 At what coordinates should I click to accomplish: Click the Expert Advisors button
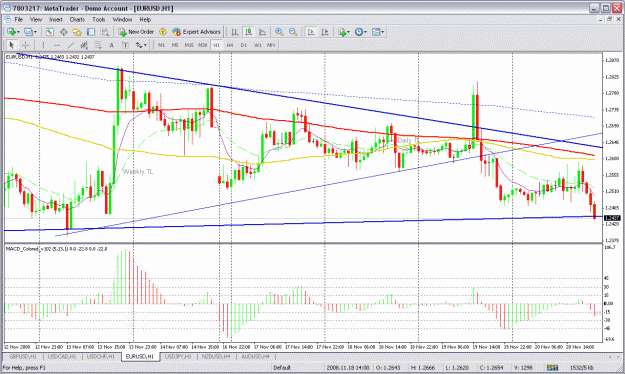tap(196, 32)
